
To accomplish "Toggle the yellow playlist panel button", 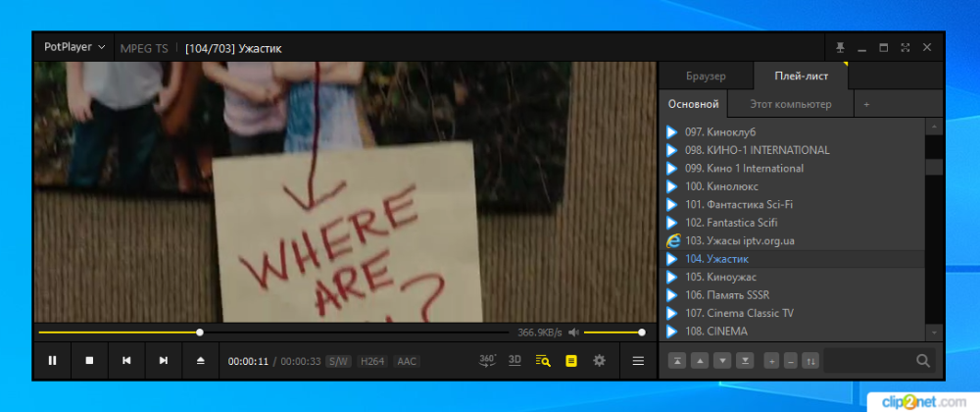I will point(570,361).
